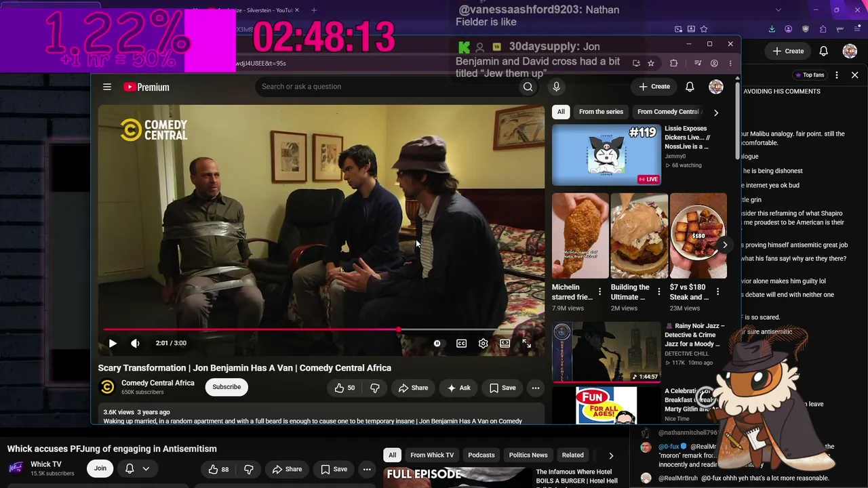Open the 'Lissie Exposes Dickers Live' thumbnail
This screenshot has width=868, height=488.
606,155
